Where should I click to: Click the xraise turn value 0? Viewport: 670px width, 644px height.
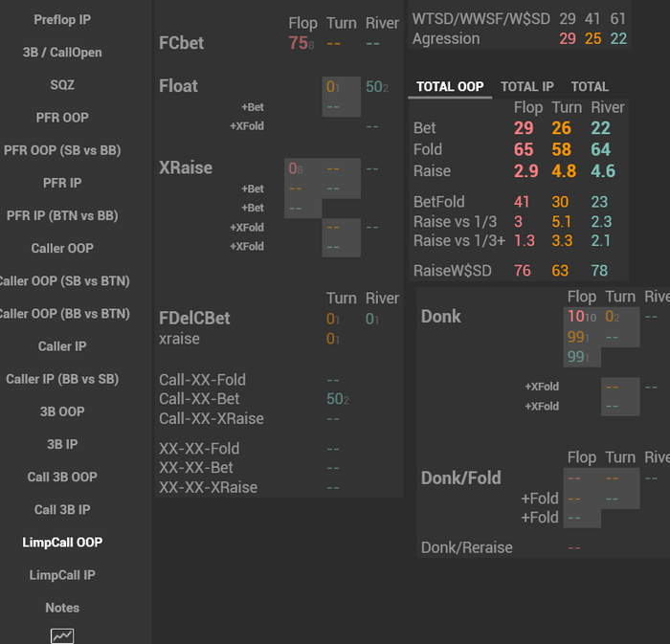point(330,339)
